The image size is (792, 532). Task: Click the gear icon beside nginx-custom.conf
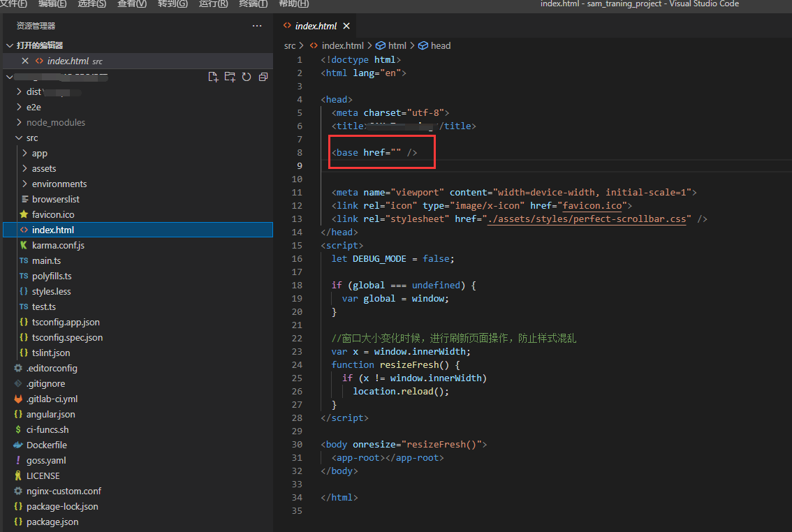(x=18, y=491)
